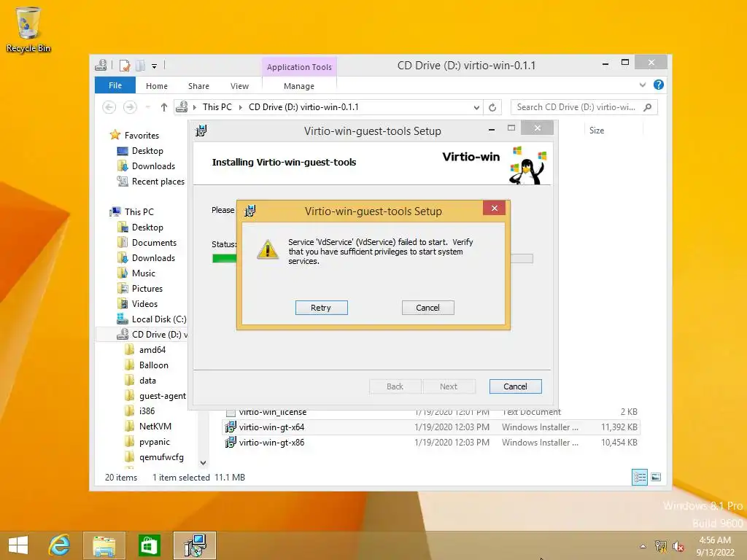
Task: Open the recent locations dropdown arrow
Action: click(147, 107)
